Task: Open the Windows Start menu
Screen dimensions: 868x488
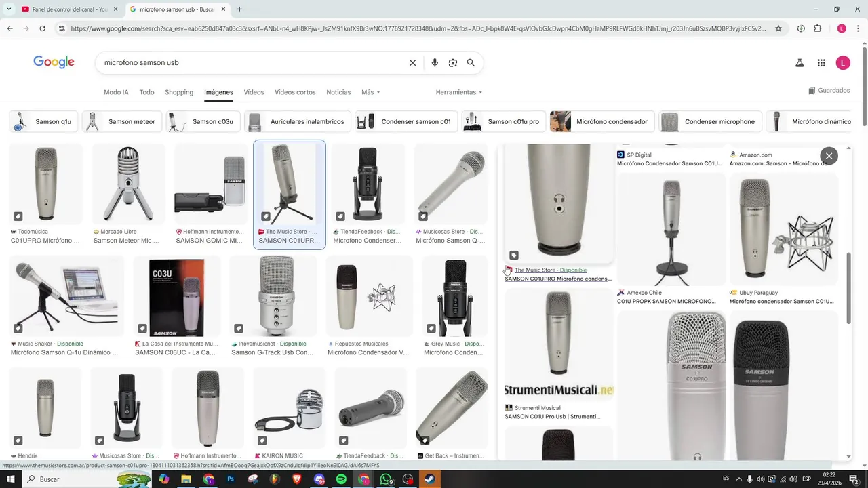Action: pyautogui.click(x=11, y=479)
